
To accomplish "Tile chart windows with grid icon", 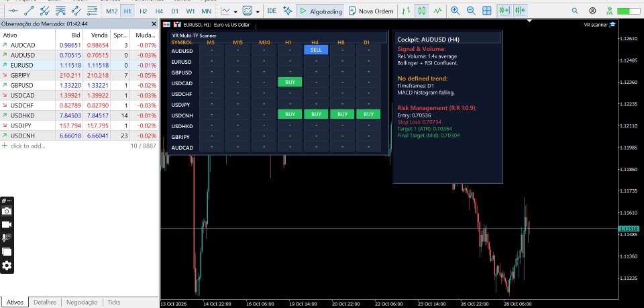I will [x=487, y=11].
